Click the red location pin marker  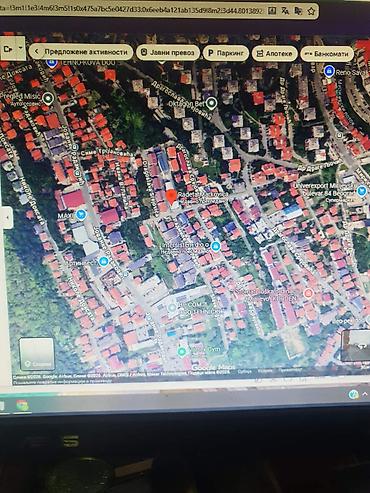[x=171, y=197]
